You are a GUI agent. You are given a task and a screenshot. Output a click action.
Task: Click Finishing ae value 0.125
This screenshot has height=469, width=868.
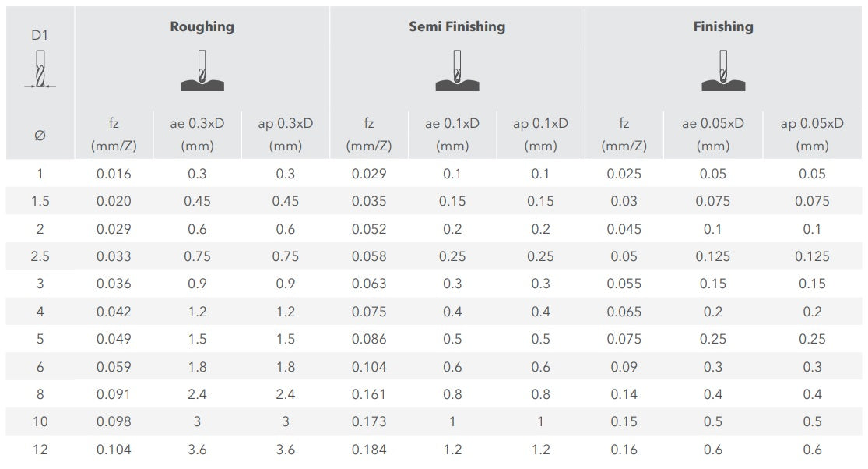(x=713, y=256)
